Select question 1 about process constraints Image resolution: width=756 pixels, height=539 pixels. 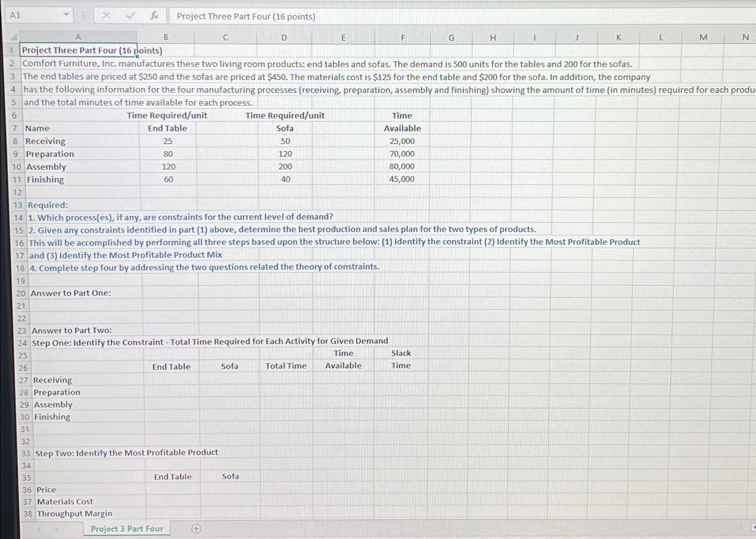(181, 217)
